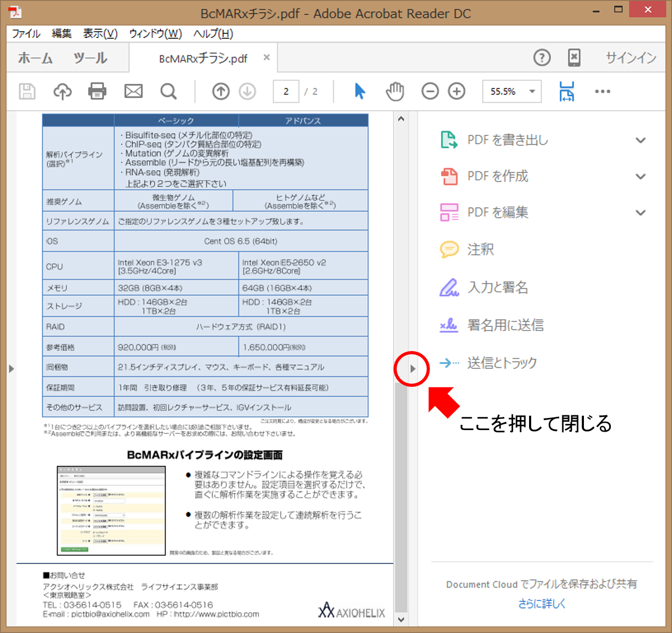This screenshot has width=672, height=633.
Task: Open PDF を編集 tool
Action: point(484,212)
